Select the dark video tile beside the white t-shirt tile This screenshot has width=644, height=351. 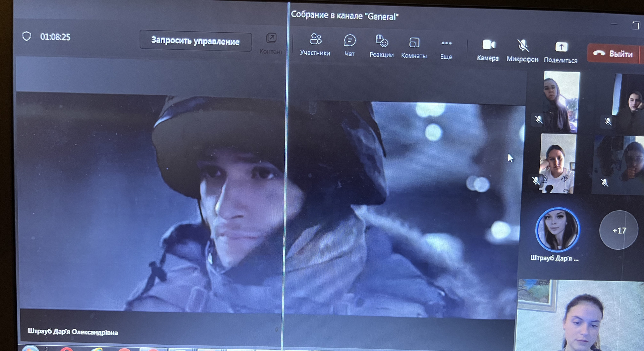[x=618, y=165]
